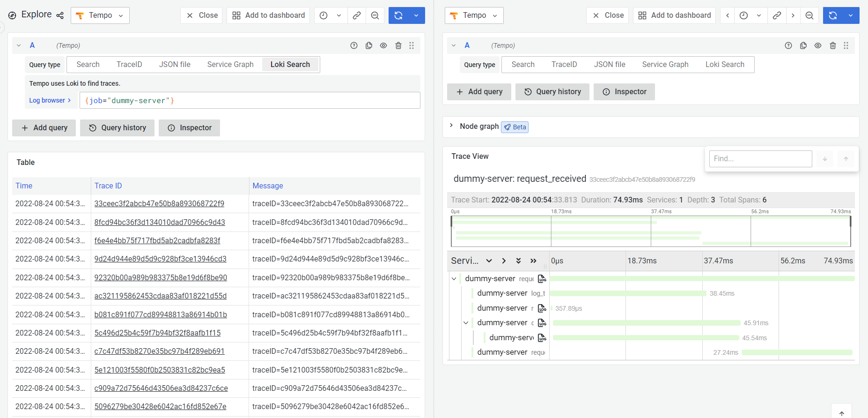The image size is (868, 418).
Task: Select TraceID query type in right pane
Action: pyautogui.click(x=564, y=65)
